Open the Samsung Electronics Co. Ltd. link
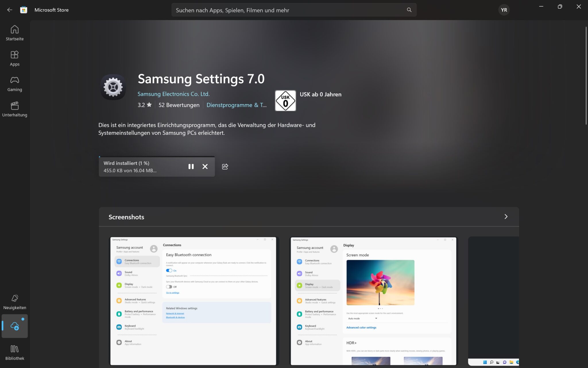Screen dimensions: 588x368 pyautogui.click(x=173, y=94)
